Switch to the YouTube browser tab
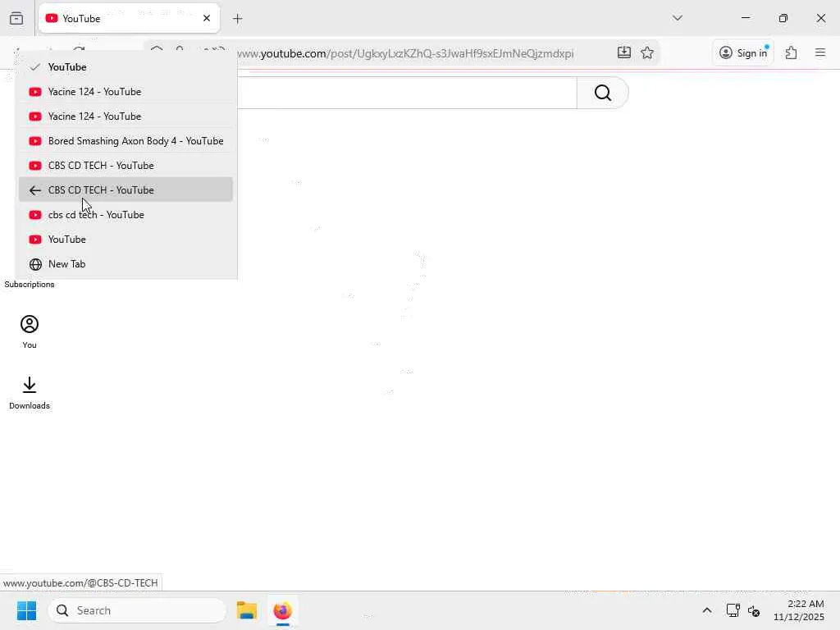Screen dimensions: 840x630 [x=129, y=18]
